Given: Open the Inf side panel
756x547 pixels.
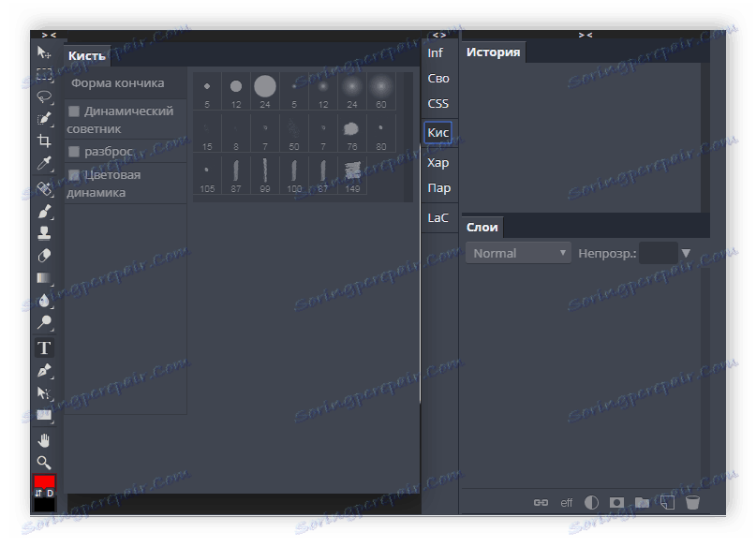Looking at the screenshot, I should pyautogui.click(x=436, y=53).
